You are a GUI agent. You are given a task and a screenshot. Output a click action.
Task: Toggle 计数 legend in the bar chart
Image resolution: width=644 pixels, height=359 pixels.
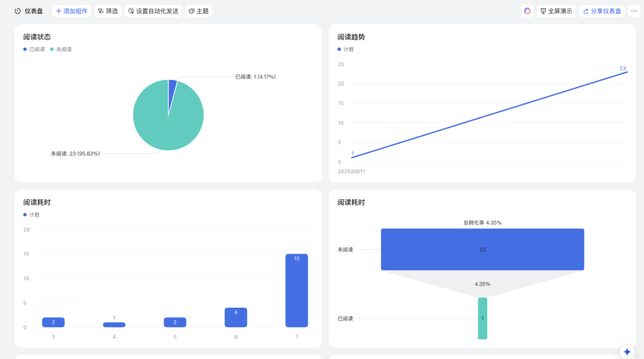pyautogui.click(x=32, y=215)
